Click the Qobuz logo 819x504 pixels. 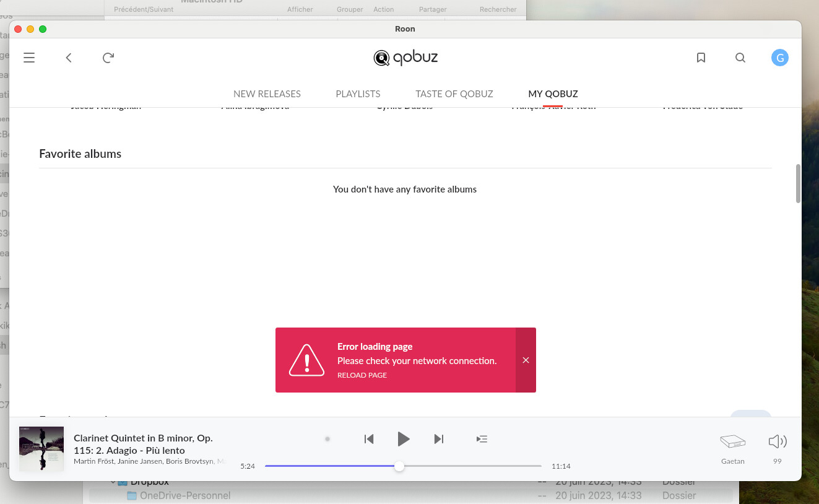click(405, 58)
